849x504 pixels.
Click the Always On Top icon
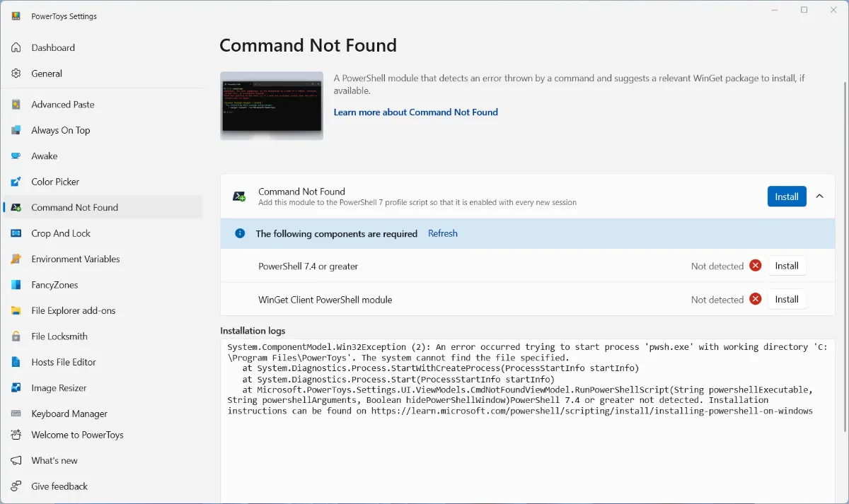(16, 131)
